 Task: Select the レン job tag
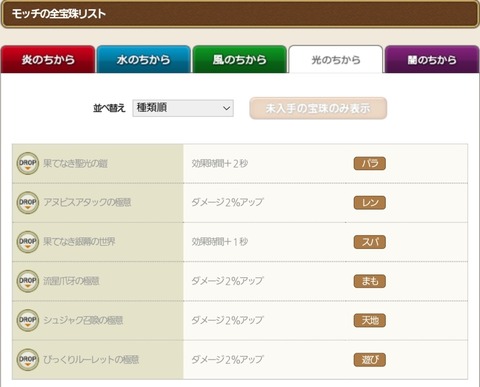click(x=370, y=203)
